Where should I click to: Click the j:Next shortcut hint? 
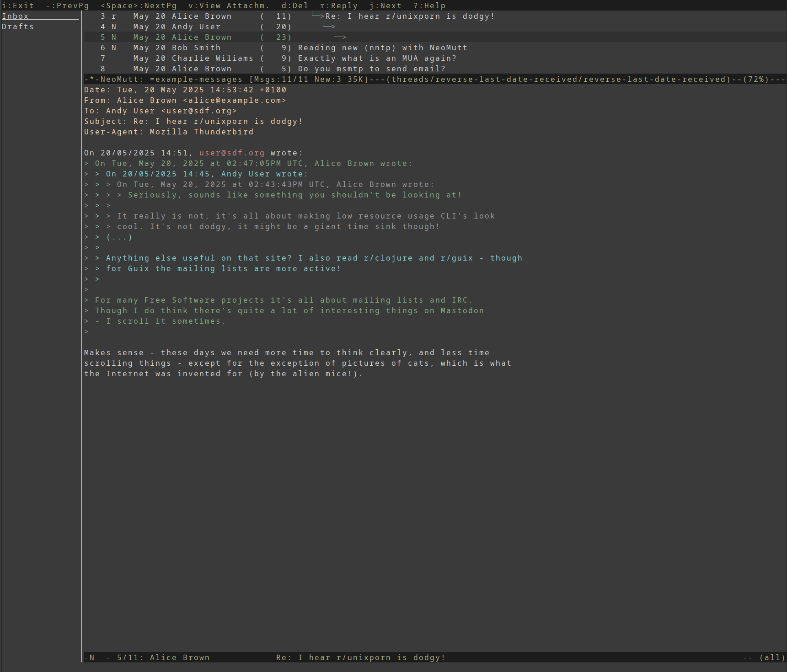pyautogui.click(x=385, y=5)
